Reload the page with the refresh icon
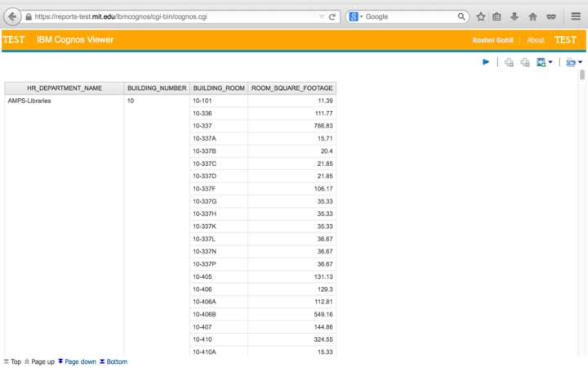Viewport: 588px width, 368px height. click(x=332, y=16)
